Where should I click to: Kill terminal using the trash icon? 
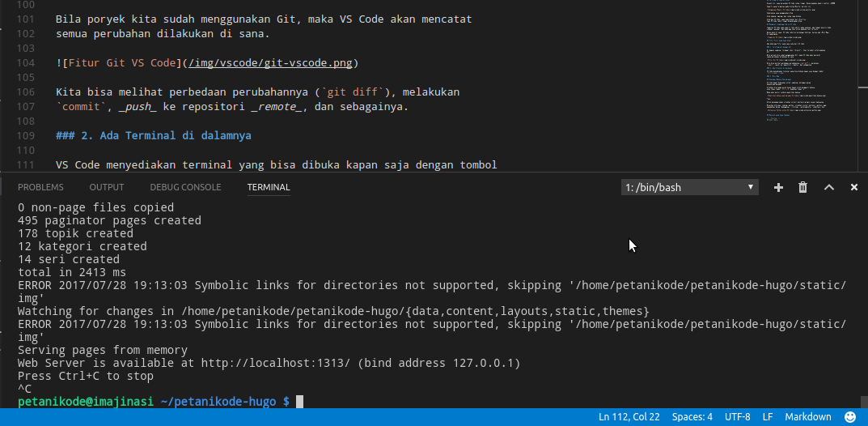pyautogui.click(x=802, y=187)
